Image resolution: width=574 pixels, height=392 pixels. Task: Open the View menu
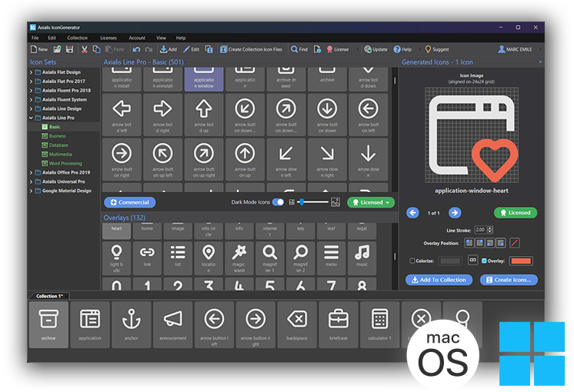click(x=161, y=38)
